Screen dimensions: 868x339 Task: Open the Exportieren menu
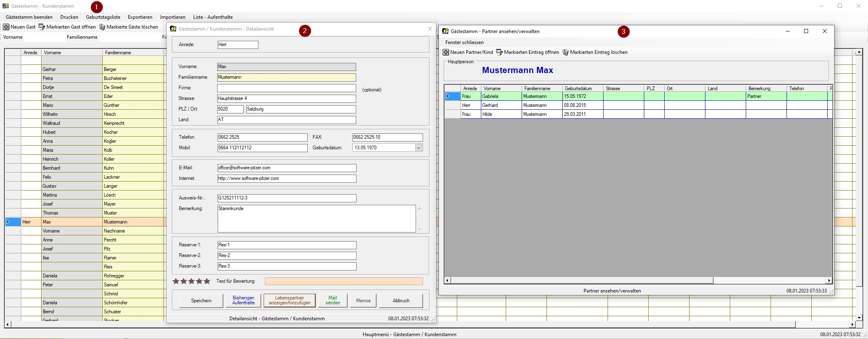click(x=140, y=17)
